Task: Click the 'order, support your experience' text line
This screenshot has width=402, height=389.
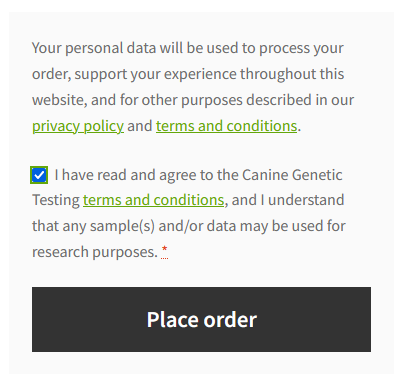Action: coord(188,74)
